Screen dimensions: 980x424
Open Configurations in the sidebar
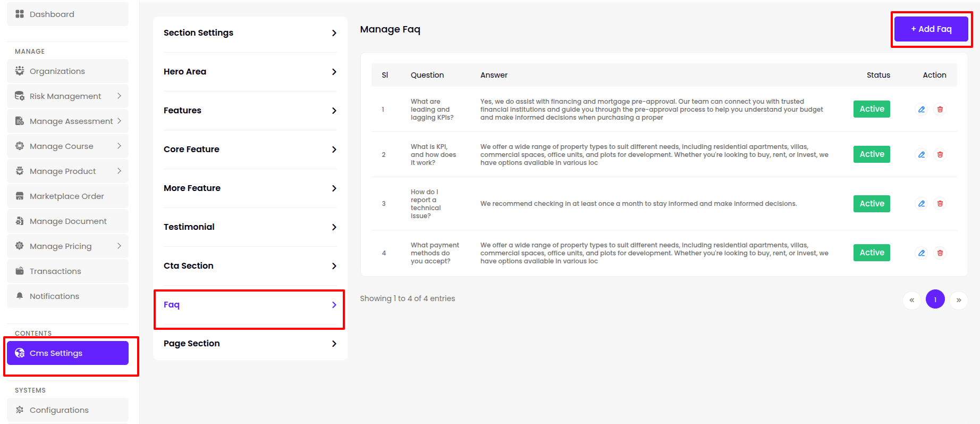pos(59,410)
